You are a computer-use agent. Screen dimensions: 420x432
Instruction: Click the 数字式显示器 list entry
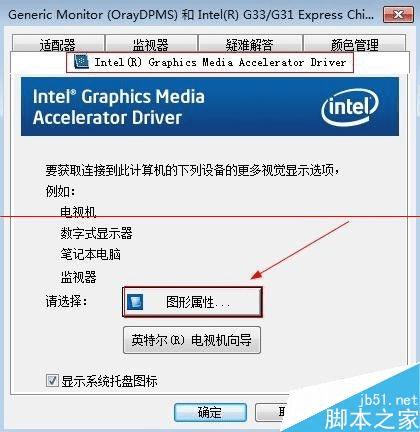pyautogui.click(x=96, y=233)
